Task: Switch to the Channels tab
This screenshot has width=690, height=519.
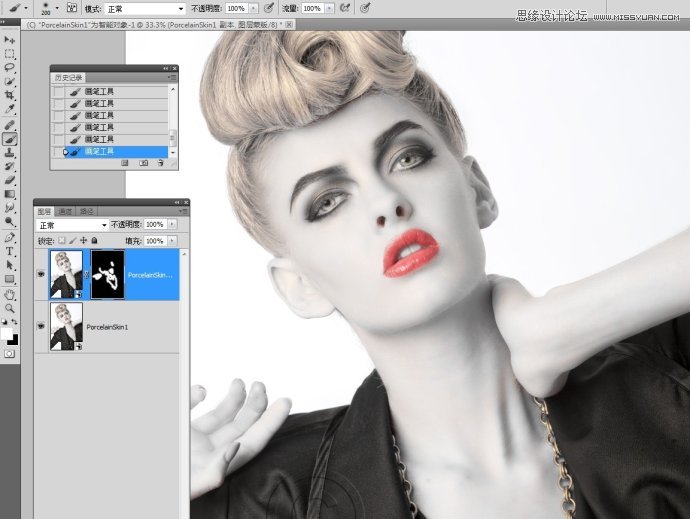Action: (65, 212)
